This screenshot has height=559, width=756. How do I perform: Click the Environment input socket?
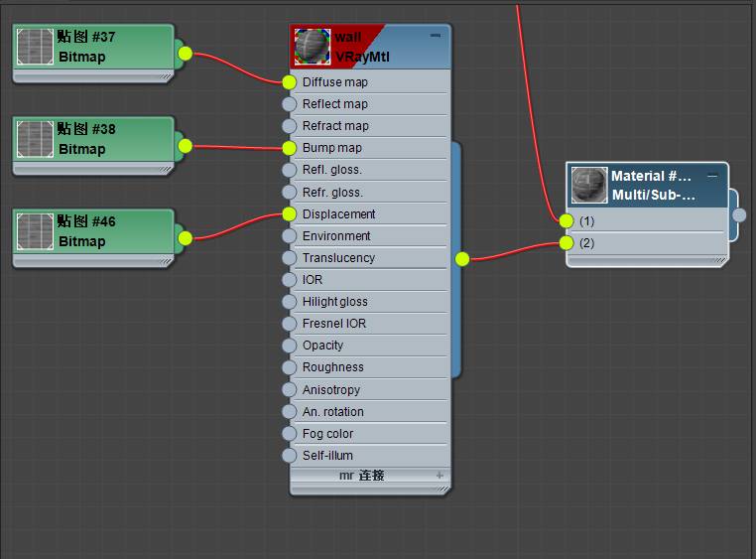pyautogui.click(x=289, y=236)
